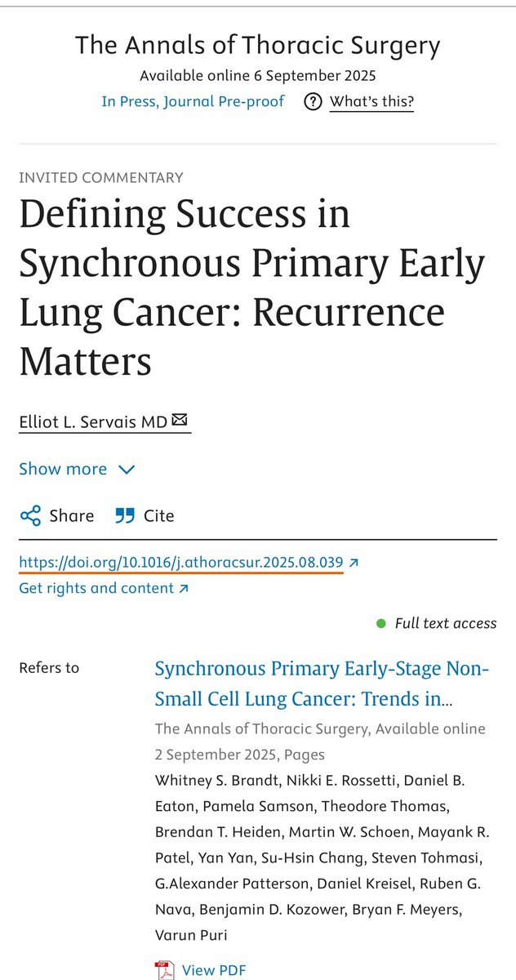
Task: Open the What's this? explanation
Action: point(371,102)
